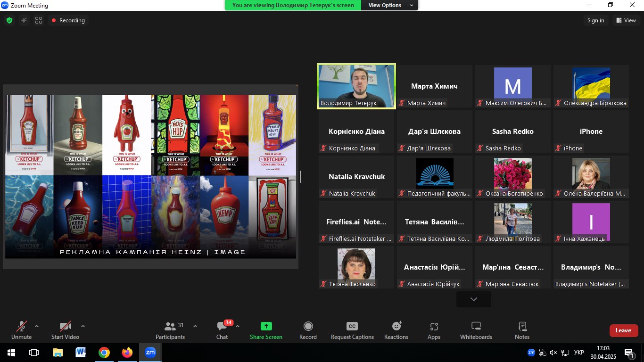
Task: Click the muted speaker volume tray icon
Action: (553, 353)
